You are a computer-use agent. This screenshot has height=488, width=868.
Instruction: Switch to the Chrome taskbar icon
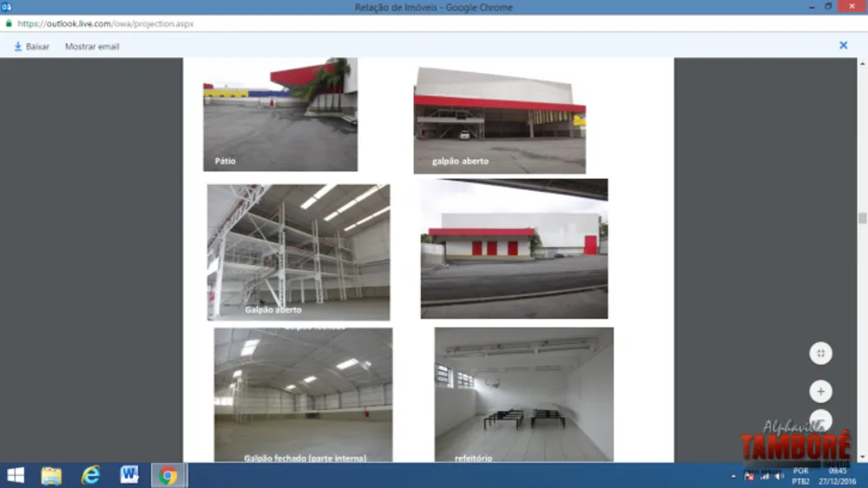coord(168,475)
